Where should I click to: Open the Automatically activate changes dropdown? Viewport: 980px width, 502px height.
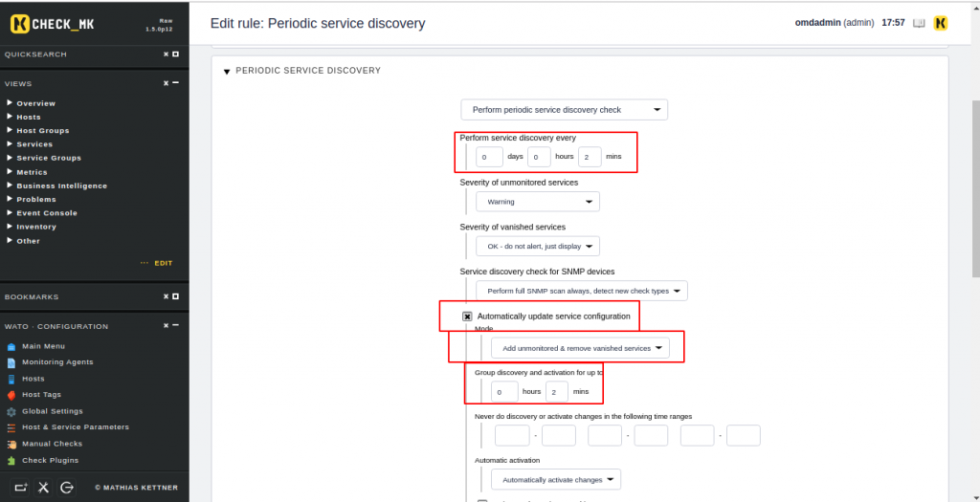(x=556, y=479)
